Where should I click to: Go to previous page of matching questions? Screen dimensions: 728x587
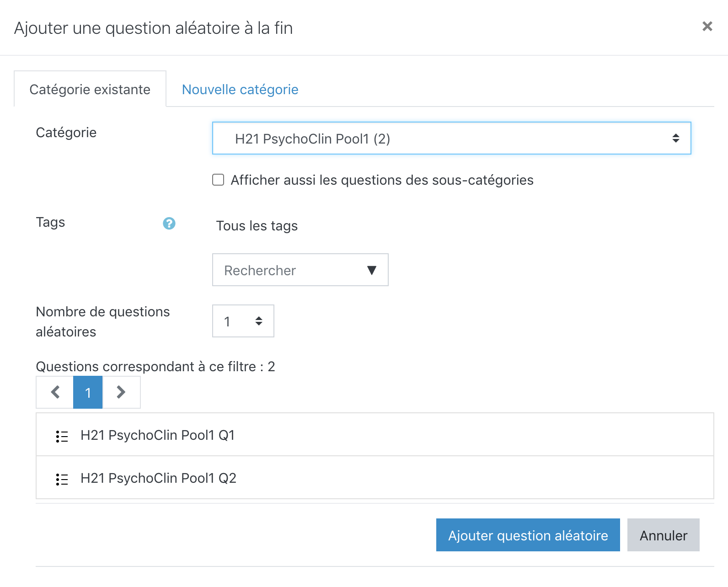coord(55,392)
